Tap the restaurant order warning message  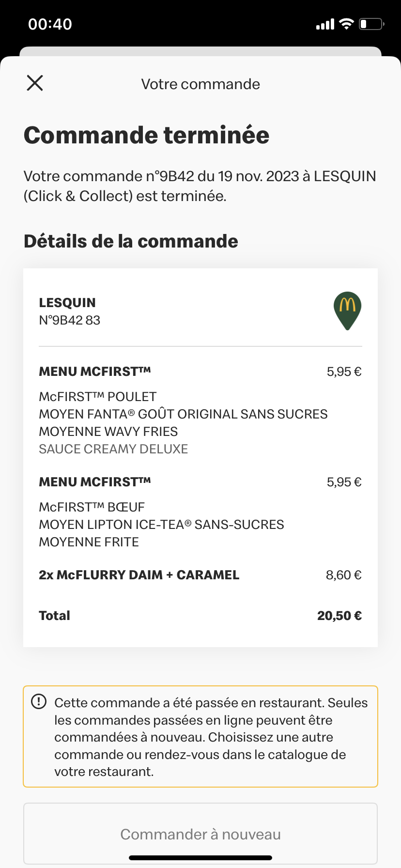tap(211, 737)
